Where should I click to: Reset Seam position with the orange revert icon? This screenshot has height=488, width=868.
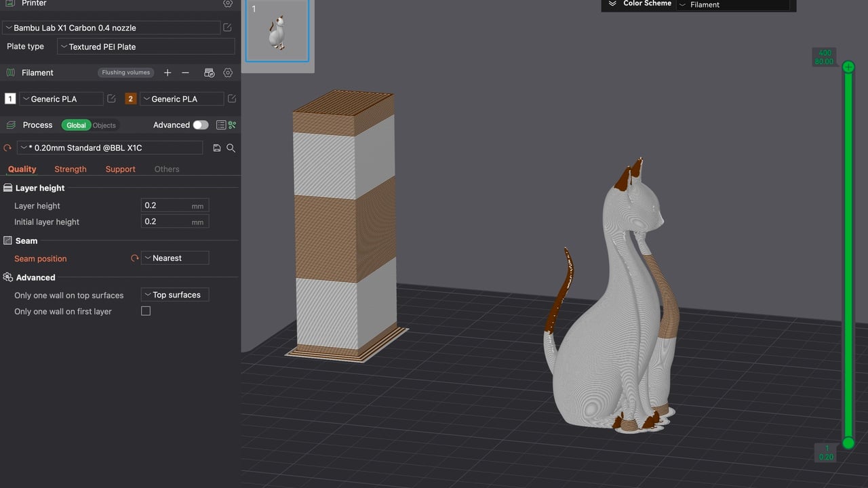coord(134,258)
